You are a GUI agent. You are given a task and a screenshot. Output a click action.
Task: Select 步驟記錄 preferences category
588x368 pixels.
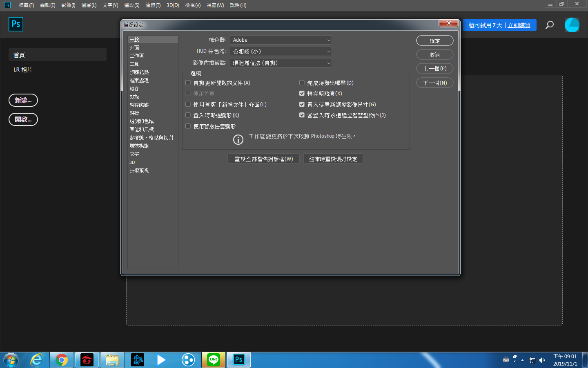click(153, 72)
